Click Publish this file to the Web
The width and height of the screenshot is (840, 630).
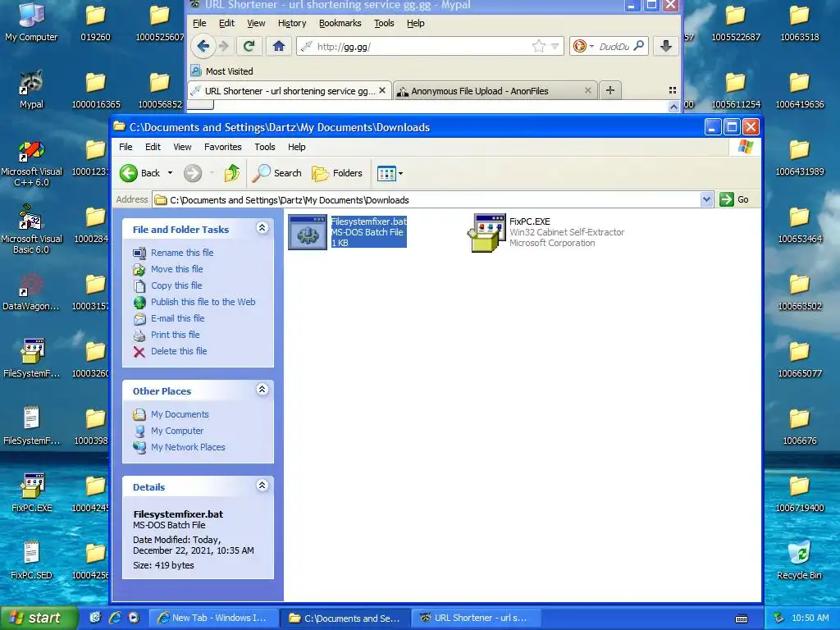(203, 302)
